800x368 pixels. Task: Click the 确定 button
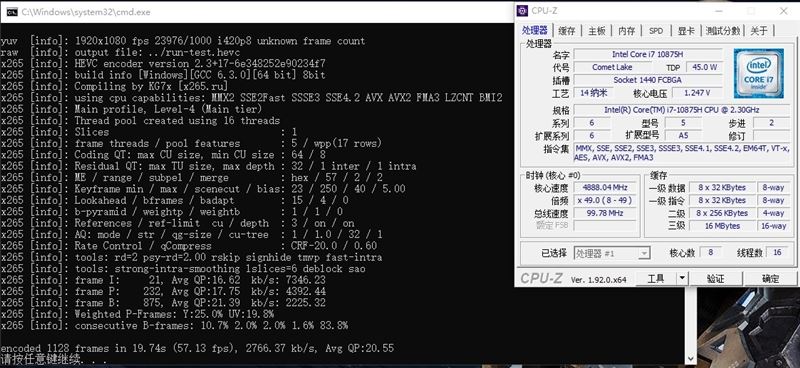tap(770, 278)
